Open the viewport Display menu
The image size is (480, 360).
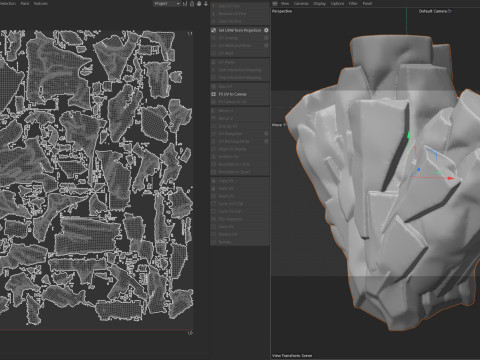coord(319,4)
